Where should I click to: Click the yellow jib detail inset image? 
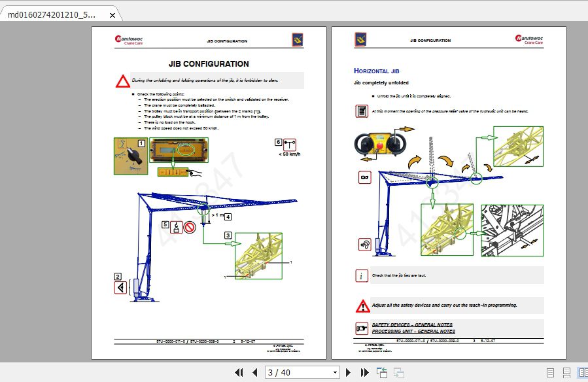(x=260, y=254)
